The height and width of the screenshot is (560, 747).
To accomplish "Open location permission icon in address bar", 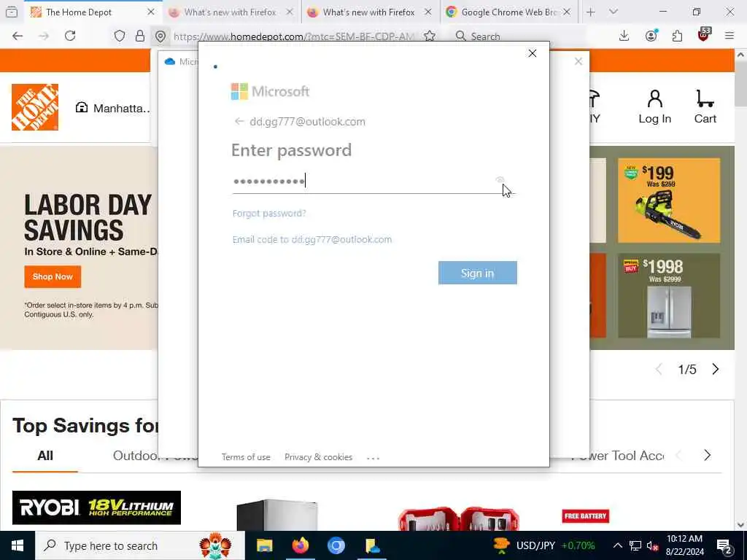I will 160,36.
